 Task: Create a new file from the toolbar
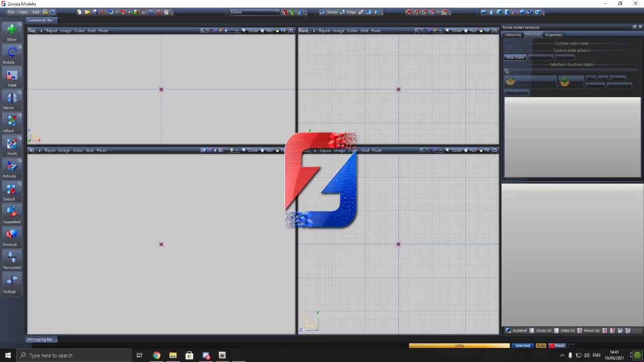[x=79, y=12]
